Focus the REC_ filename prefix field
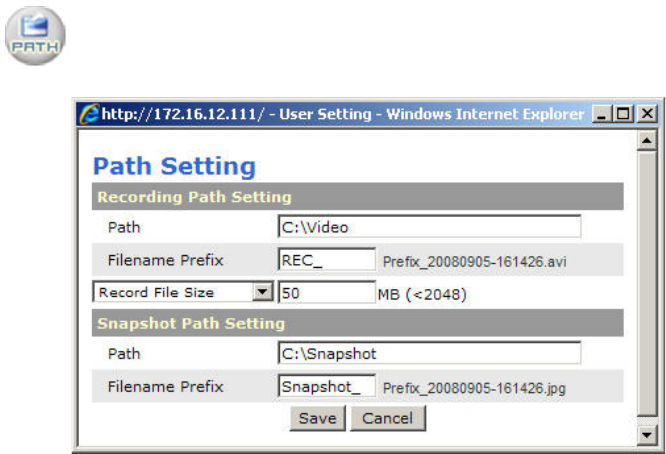 coord(326,260)
